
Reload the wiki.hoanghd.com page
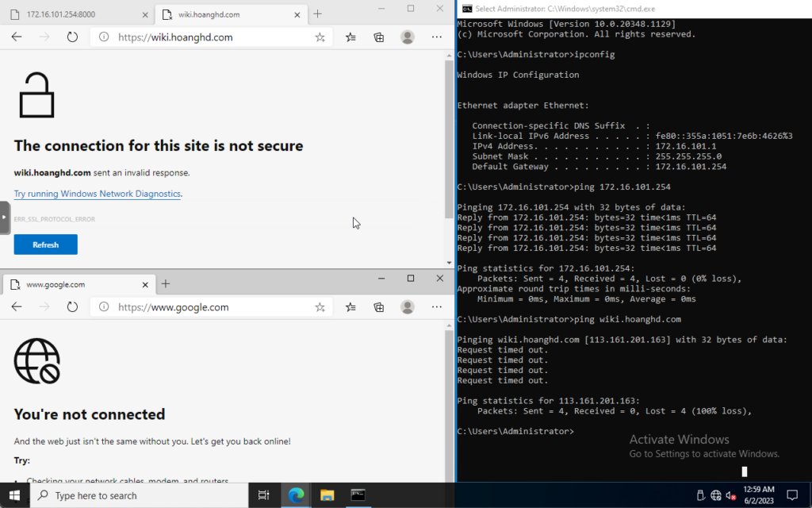tap(72, 37)
